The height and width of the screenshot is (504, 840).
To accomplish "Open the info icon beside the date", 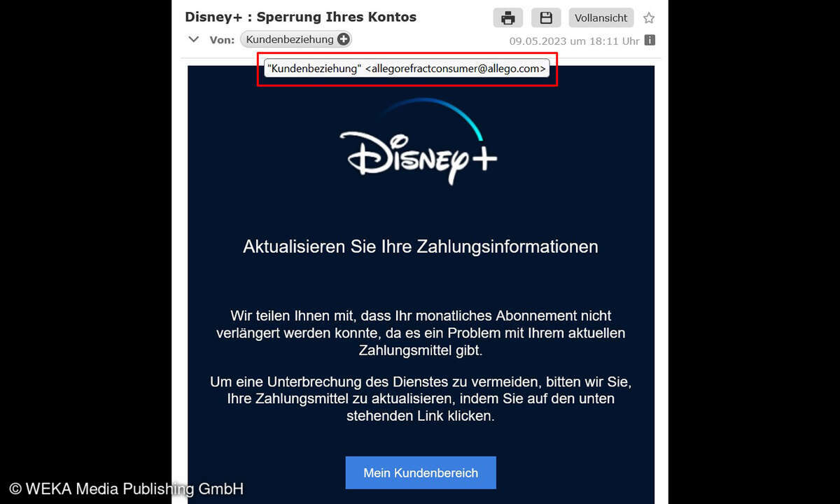I will tap(650, 40).
